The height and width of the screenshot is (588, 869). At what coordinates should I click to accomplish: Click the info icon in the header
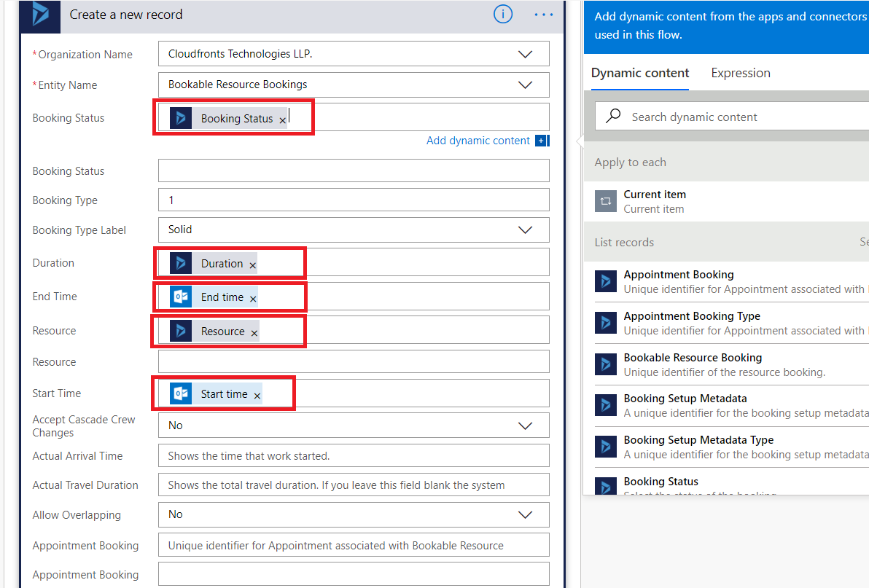(503, 15)
